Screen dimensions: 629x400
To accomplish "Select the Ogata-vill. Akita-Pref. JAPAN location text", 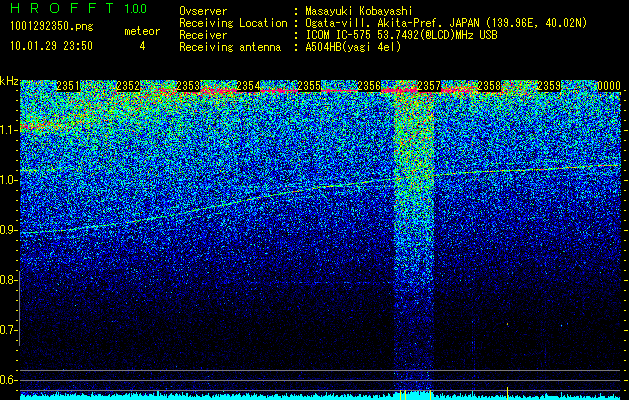I will (x=446, y=23).
